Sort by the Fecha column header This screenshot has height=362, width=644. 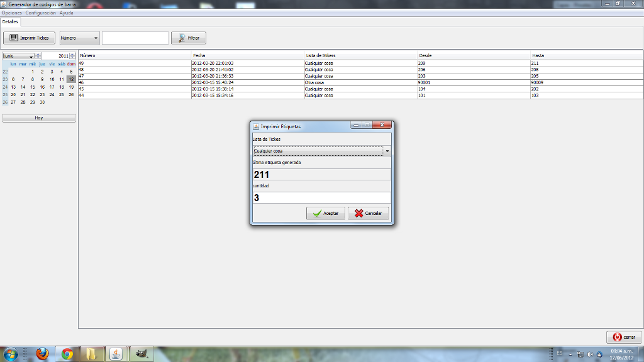pos(248,55)
